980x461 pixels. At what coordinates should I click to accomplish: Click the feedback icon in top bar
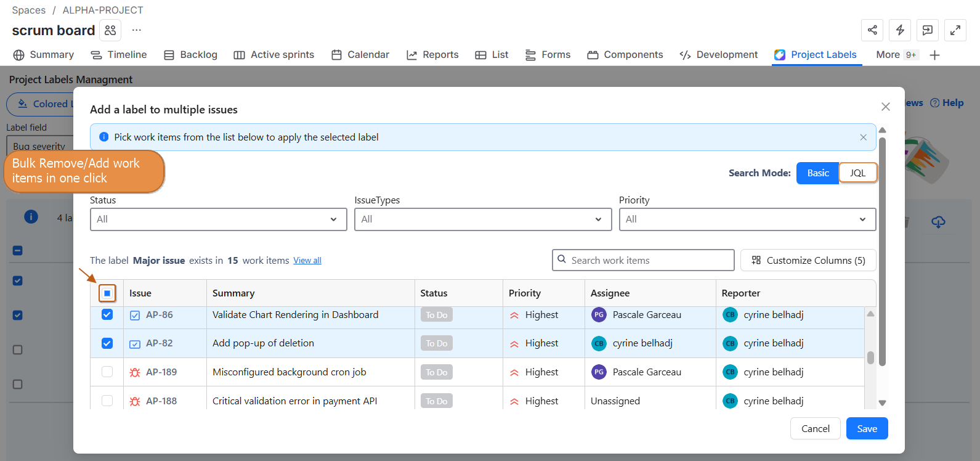coord(928,30)
